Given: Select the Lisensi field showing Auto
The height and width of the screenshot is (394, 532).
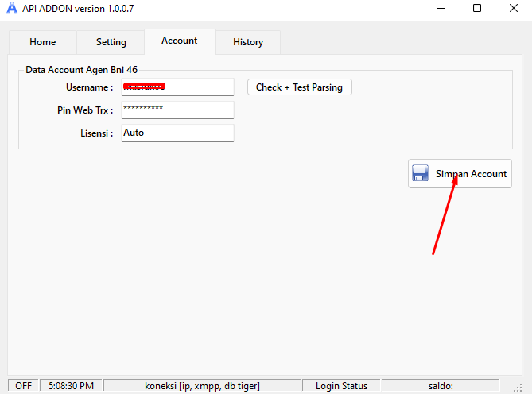Looking at the screenshot, I should pyautogui.click(x=177, y=133).
